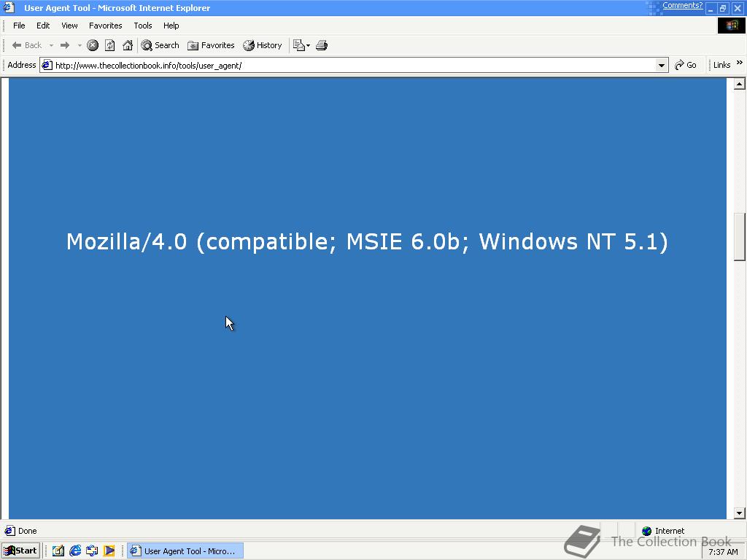The width and height of the screenshot is (747, 560).
Task: Open the Forward history dropdown arrow
Action: (x=80, y=45)
